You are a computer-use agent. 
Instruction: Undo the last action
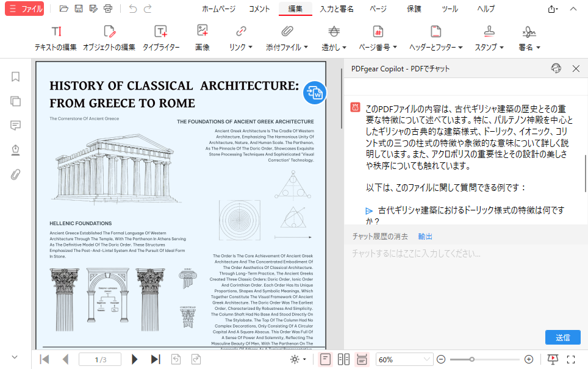point(133,9)
